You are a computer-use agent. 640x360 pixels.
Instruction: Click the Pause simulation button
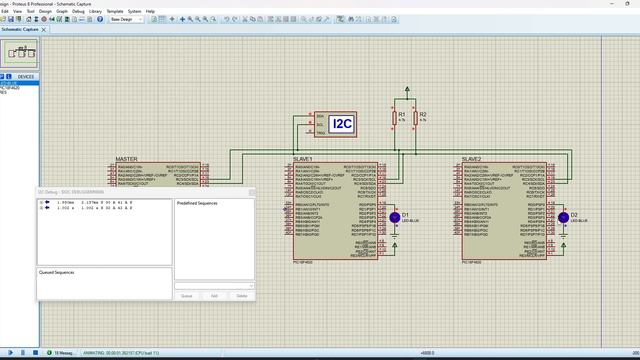(23, 353)
